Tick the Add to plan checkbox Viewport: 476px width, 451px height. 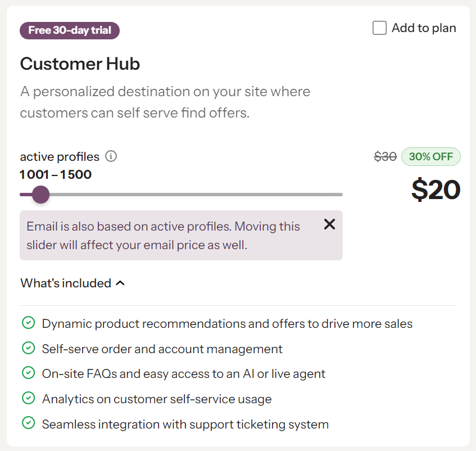click(x=380, y=28)
